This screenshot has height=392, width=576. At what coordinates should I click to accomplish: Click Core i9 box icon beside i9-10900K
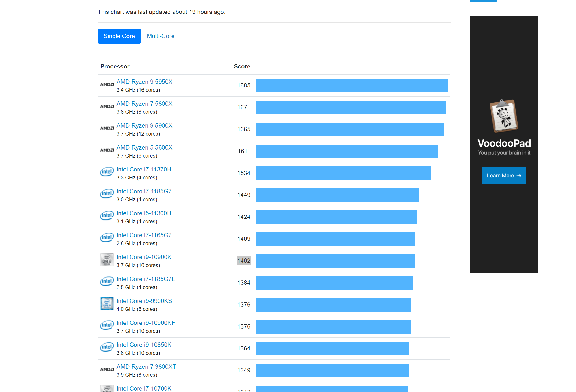click(x=107, y=260)
